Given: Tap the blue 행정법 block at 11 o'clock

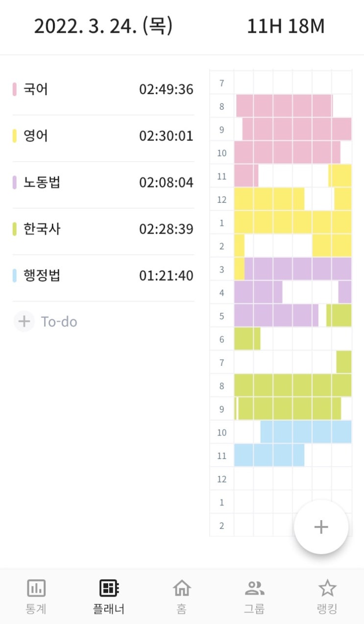Looking at the screenshot, I should (x=268, y=455).
